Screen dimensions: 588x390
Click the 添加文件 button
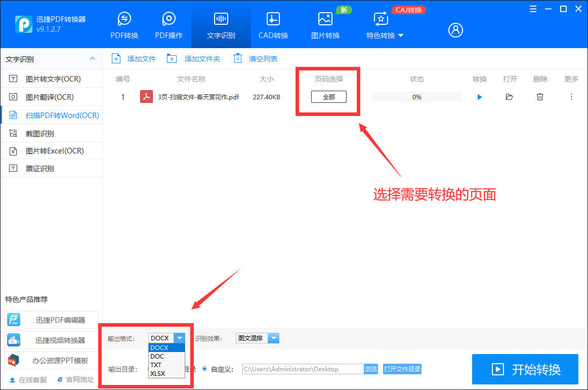pos(134,59)
